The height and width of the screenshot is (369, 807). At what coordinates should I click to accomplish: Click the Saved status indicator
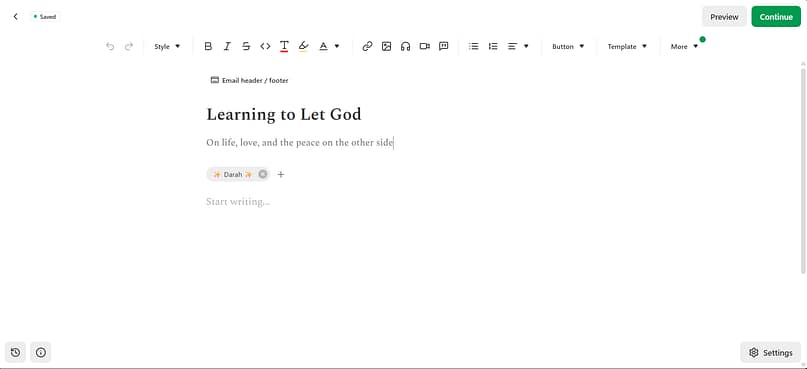pos(45,16)
